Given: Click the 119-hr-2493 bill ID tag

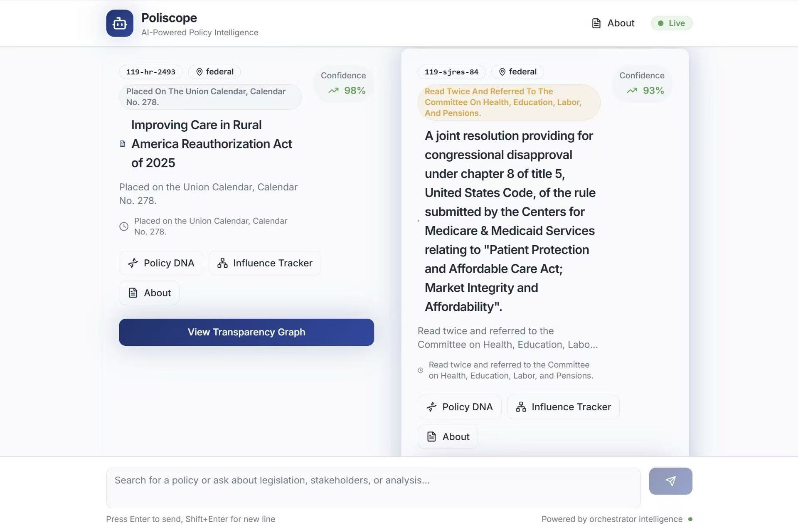Looking at the screenshot, I should tap(150, 72).
